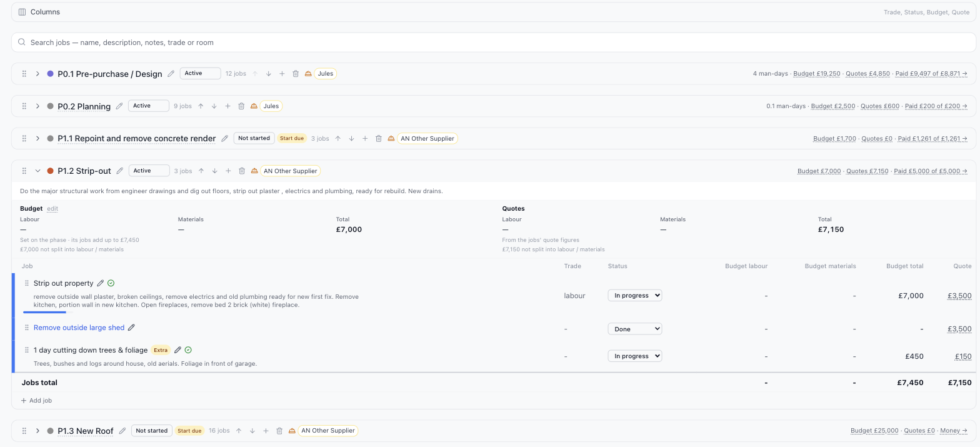This screenshot has height=447, width=980.
Task: Open the status dropdown for Strip out property job
Action: point(635,296)
